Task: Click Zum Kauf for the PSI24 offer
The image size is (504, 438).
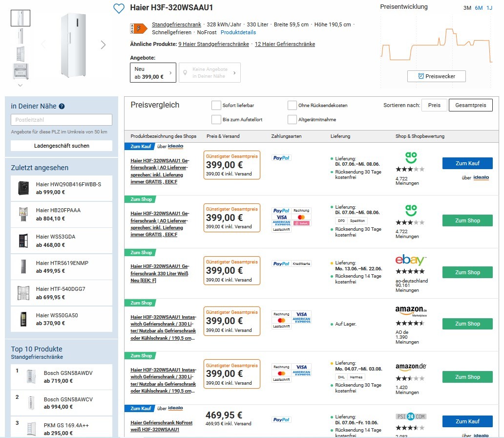Action: click(x=467, y=421)
